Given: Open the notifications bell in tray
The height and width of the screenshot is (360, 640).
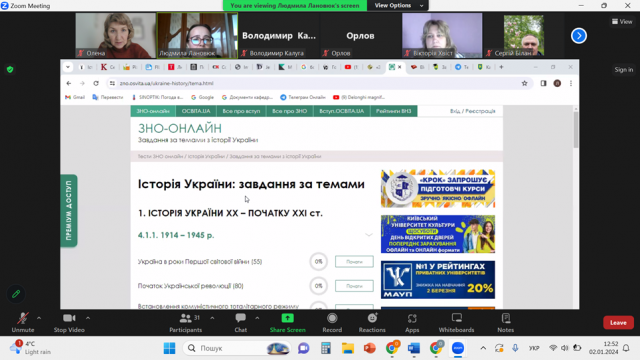Looking at the screenshot, I should click(x=626, y=348).
